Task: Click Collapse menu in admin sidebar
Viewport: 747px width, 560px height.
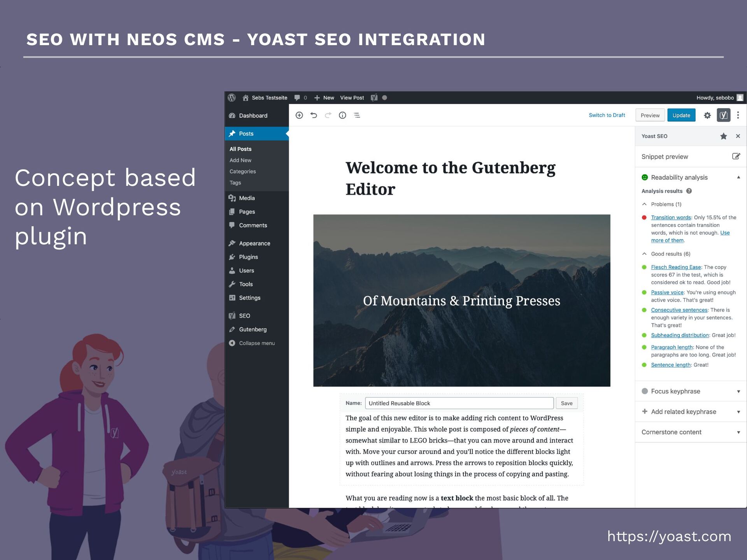Action: (257, 343)
